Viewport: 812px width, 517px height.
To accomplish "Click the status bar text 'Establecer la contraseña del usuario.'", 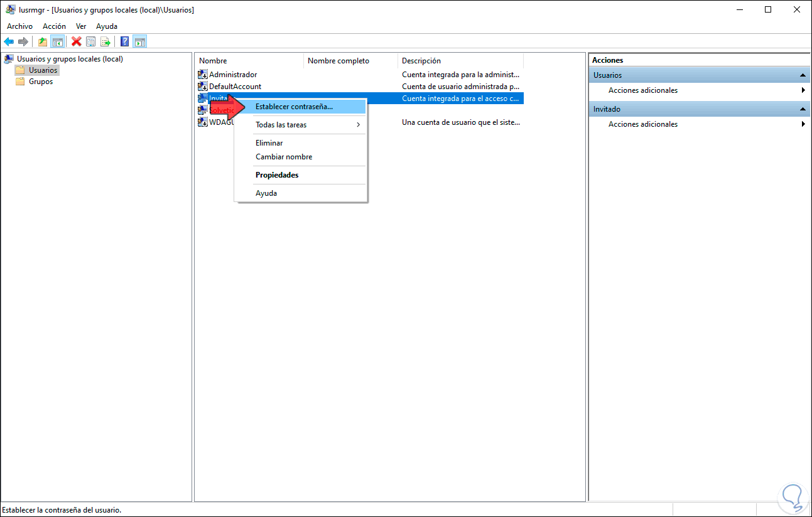I will coord(62,510).
